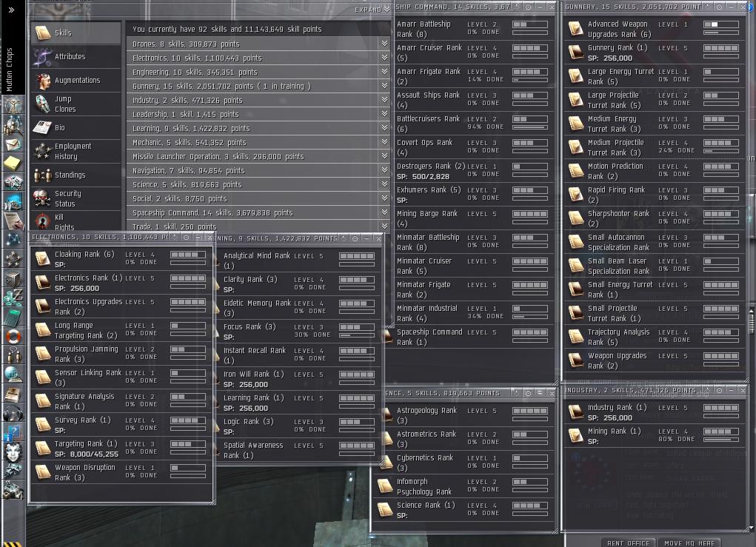The image size is (756, 547).
Task: Open the Employment History section
Action: [76, 151]
